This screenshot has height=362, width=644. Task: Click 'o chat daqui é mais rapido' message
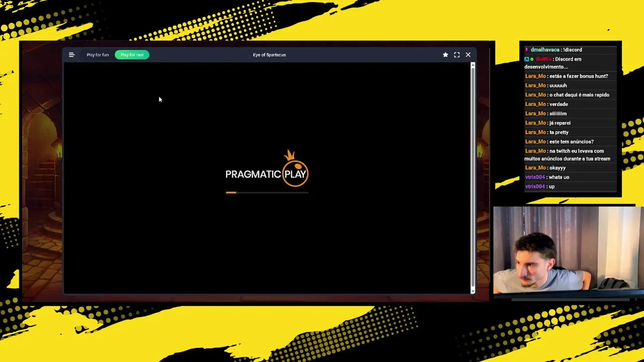[x=579, y=95]
